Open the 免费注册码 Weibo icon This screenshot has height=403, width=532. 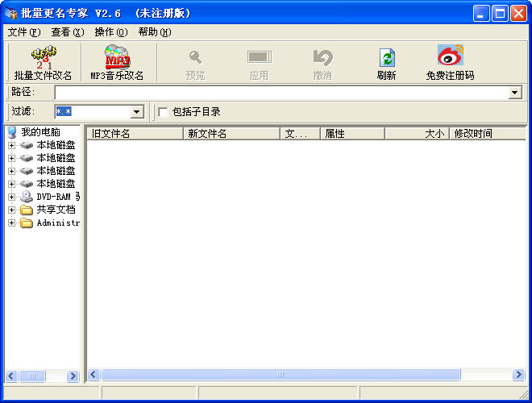click(451, 55)
